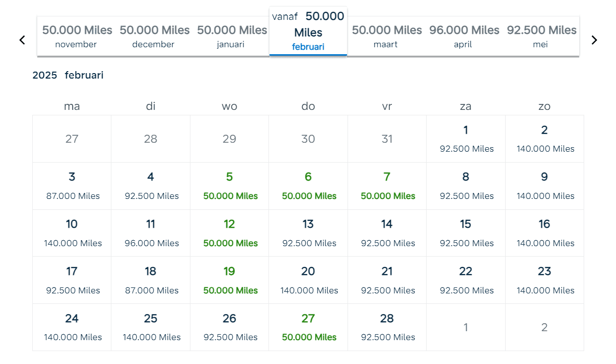Image resolution: width=616 pixels, height=364 pixels.
Task: Select February 28 date cell
Action: click(387, 327)
